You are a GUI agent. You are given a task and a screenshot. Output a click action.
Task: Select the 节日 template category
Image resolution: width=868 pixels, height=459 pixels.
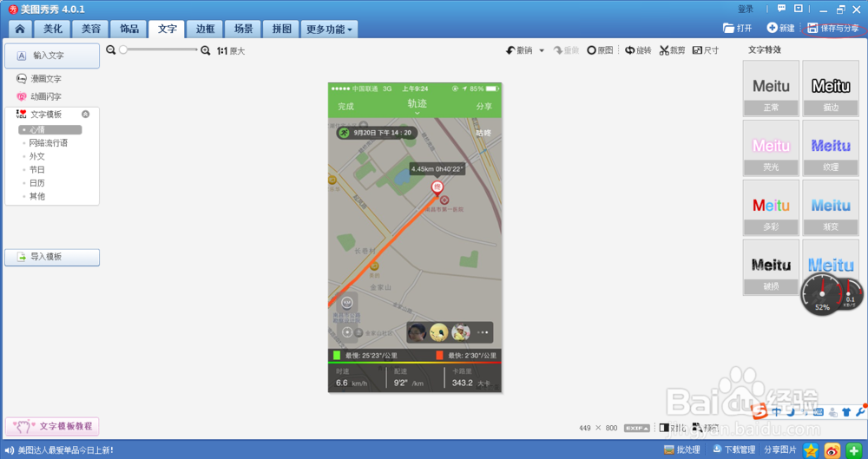click(37, 169)
